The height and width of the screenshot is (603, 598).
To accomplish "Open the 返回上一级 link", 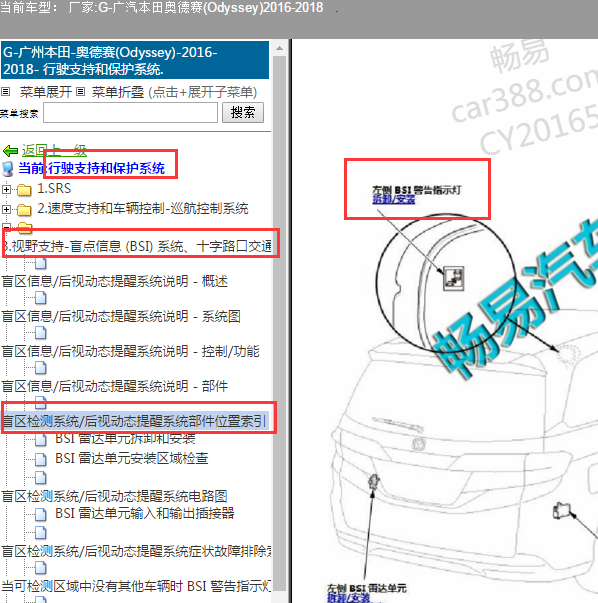I will click(x=54, y=150).
